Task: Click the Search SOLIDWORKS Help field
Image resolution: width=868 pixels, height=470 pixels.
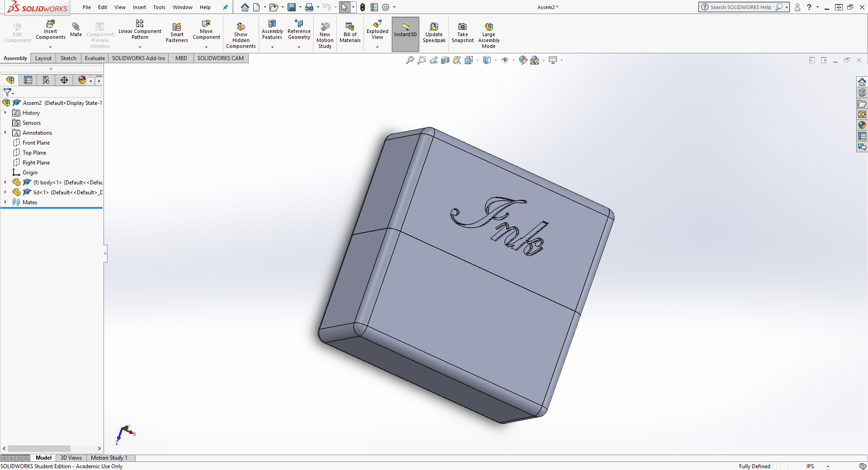Action: click(x=741, y=7)
